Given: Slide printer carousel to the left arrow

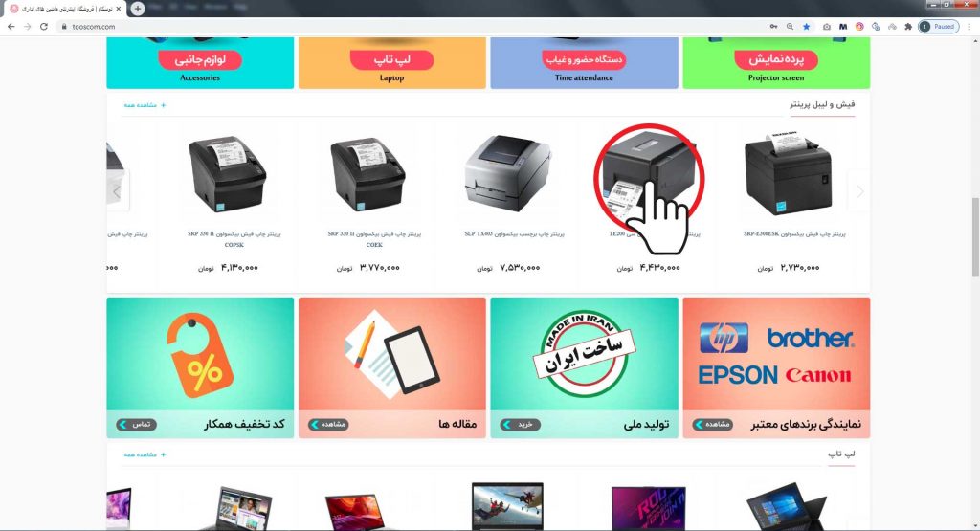Looking at the screenshot, I should [117, 191].
